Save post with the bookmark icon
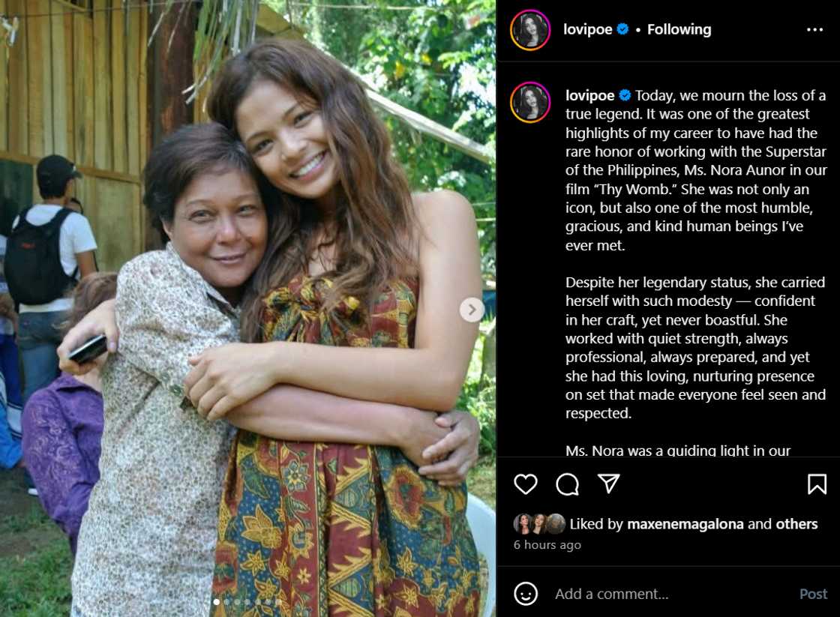840x617 pixels. click(x=817, y=484)
